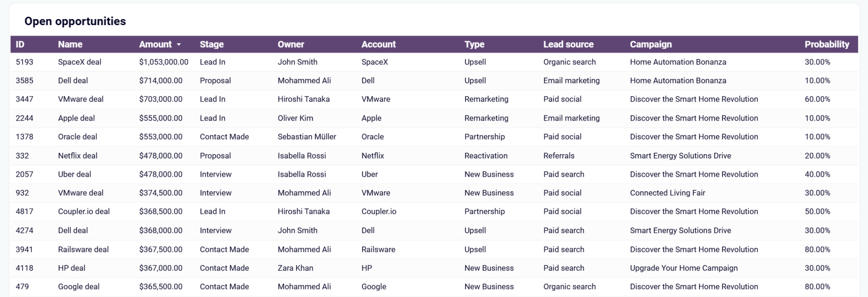The width and height of the screenshot is (868, 297).
Task: Click the Lead source column header
Action: point(568,45)
